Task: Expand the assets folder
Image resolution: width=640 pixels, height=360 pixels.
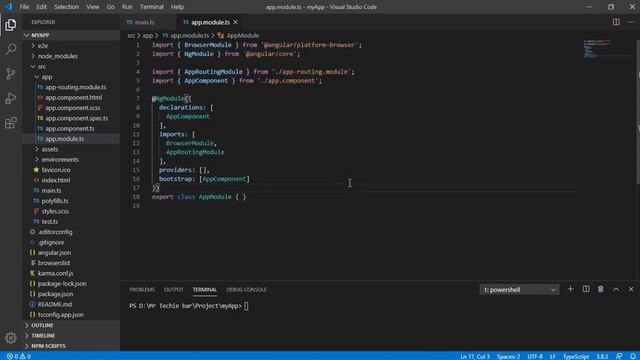Action: [x=49, y=149]
